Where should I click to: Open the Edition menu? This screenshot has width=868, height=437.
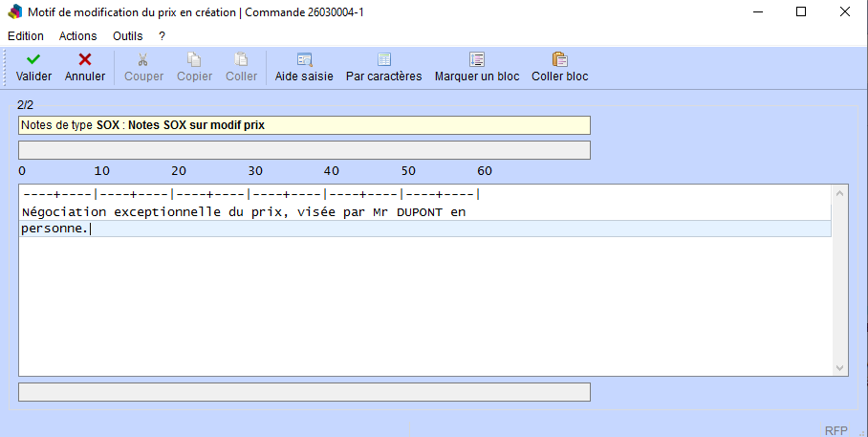tap(26, 35)
